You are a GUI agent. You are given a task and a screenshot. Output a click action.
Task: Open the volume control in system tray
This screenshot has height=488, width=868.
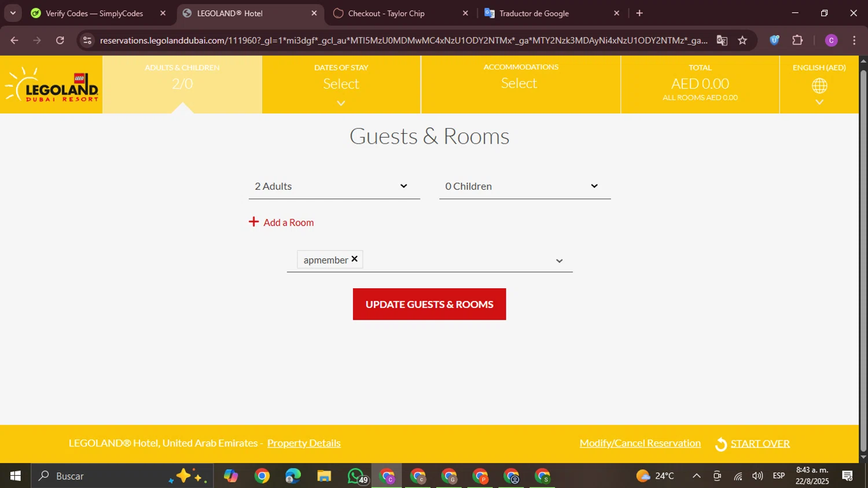click(757, 476)
